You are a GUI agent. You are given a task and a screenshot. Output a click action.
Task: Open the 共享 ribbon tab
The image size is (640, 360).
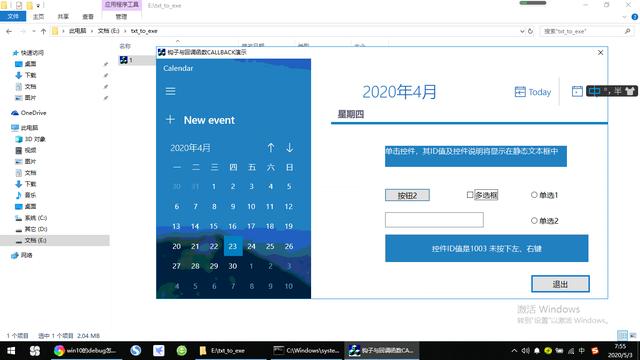[63, 17]
